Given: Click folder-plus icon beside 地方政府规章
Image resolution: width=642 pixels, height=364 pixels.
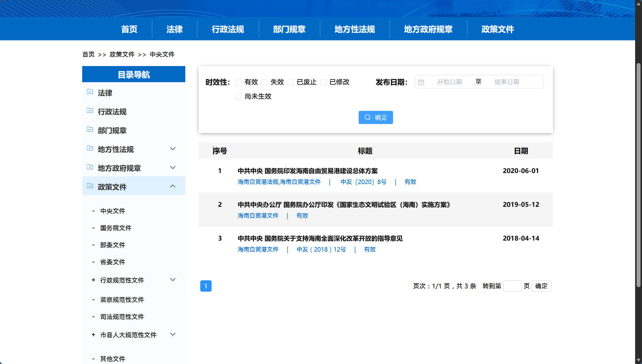Looking at the screenshot, I should tap(90, 167).
